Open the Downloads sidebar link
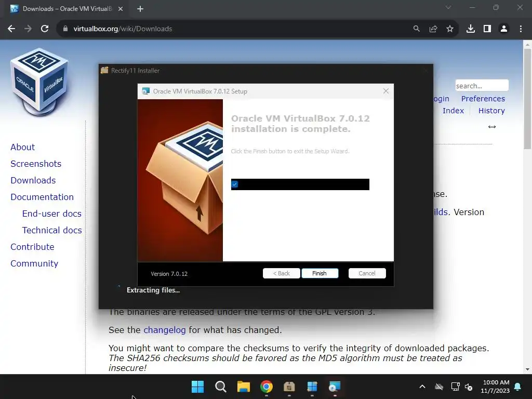The height and width of the screenshot is (399, 532). tap(33, 180)
